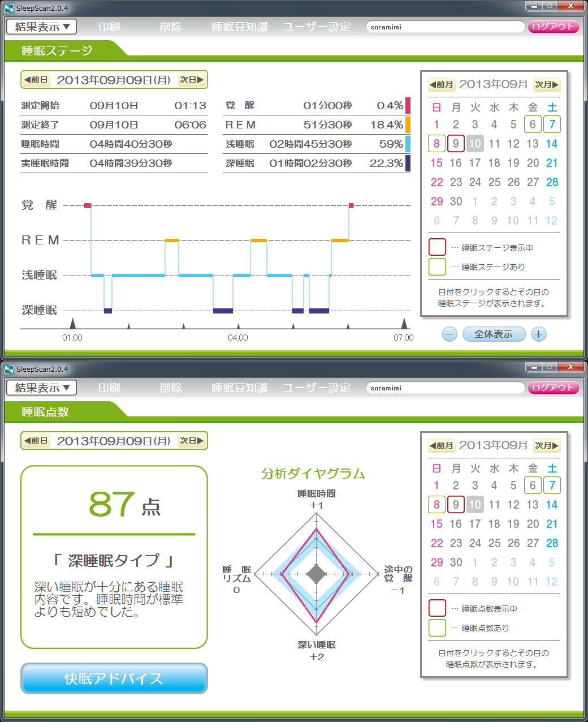Click 削除 in the 睡眠点数 window
The image size is (588, 722).
point(171,388)
